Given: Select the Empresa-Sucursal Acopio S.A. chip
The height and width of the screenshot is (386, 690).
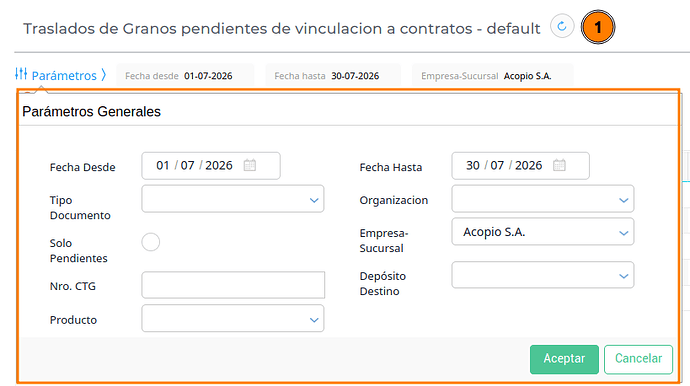Looking at the screenshot, I should (x=492, y=76).
